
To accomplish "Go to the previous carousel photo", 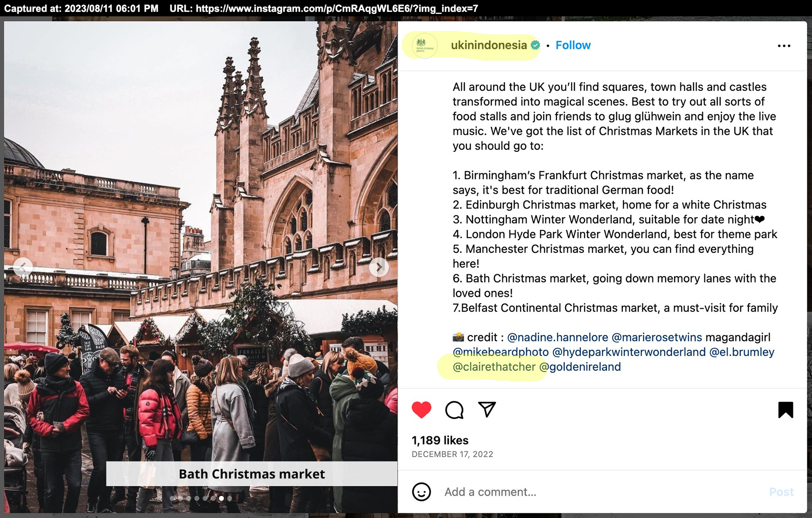I will [23, 267].
